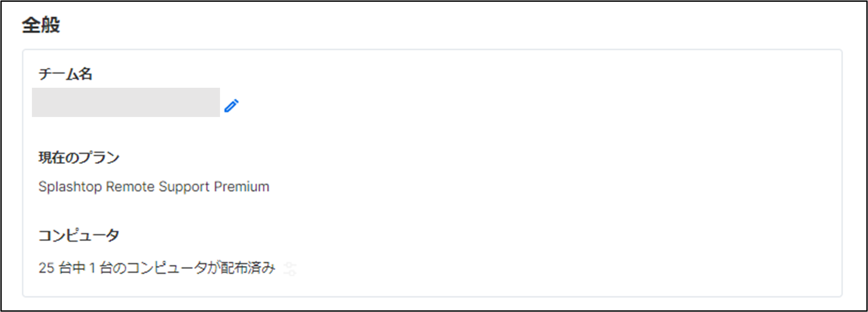Click the チーム名 label
This screenshot has height=312, width=868.
pos(65,74)
